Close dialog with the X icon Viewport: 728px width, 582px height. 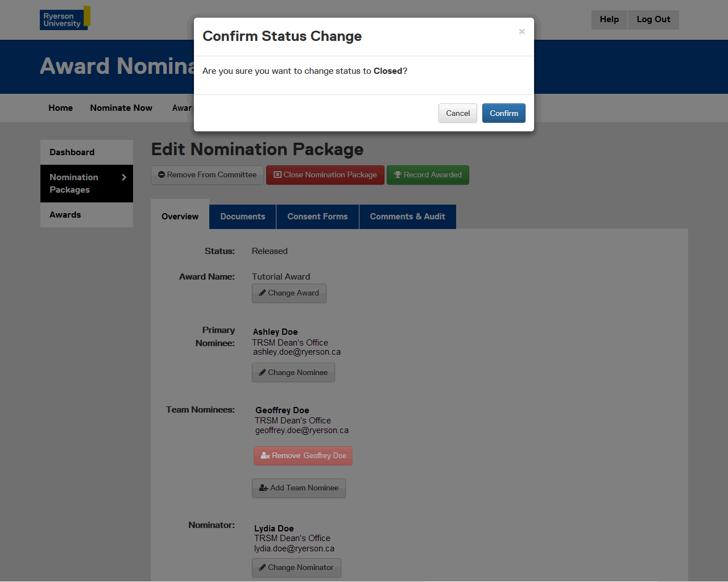click(x=522, y=32)
